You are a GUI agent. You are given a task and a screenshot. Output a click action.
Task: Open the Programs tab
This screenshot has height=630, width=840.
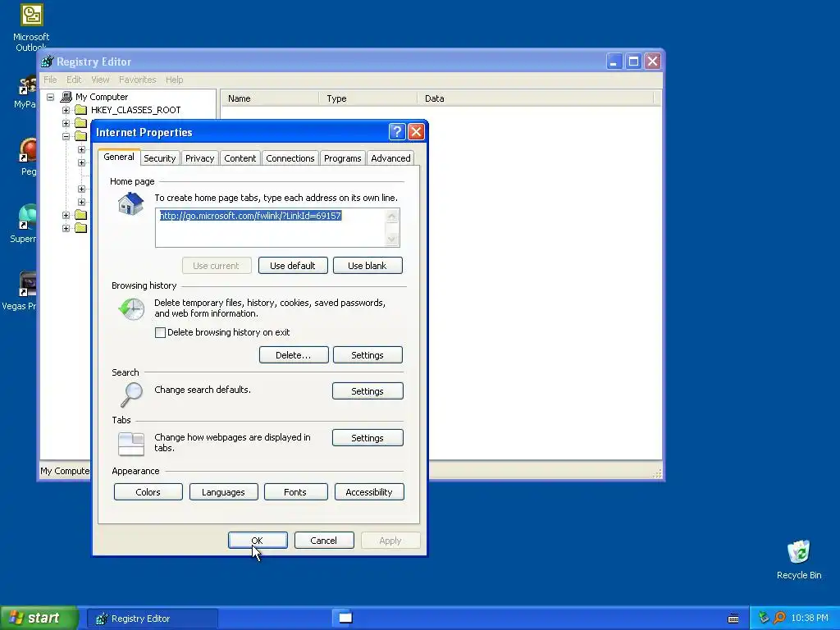tap(342, 158)
